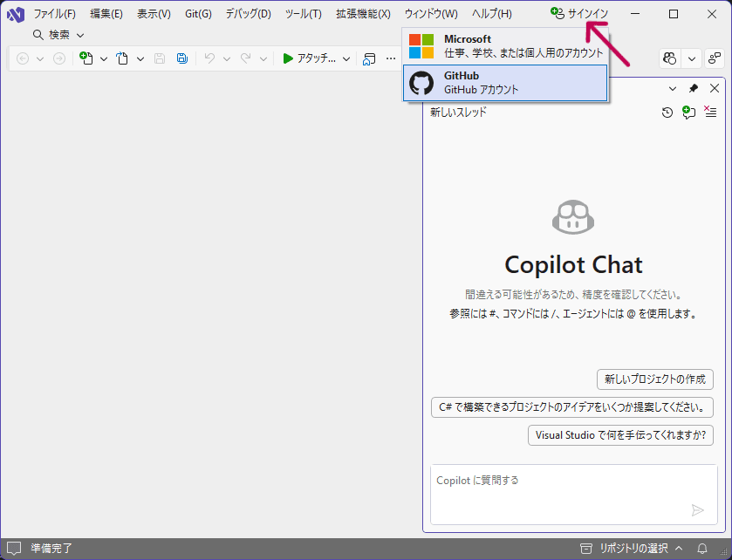
Task: Click the toolbar icon left of the ellipsis
Action: (x=369, y=58)
